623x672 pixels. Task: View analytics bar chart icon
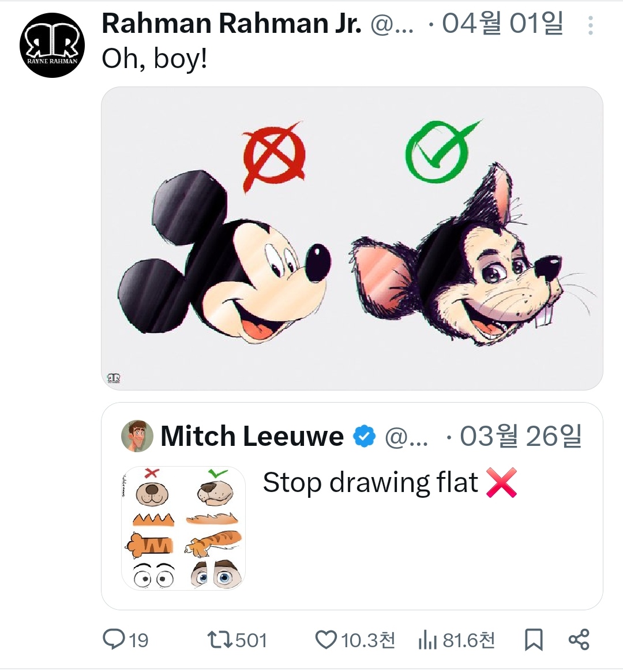[x=427, y=640]
